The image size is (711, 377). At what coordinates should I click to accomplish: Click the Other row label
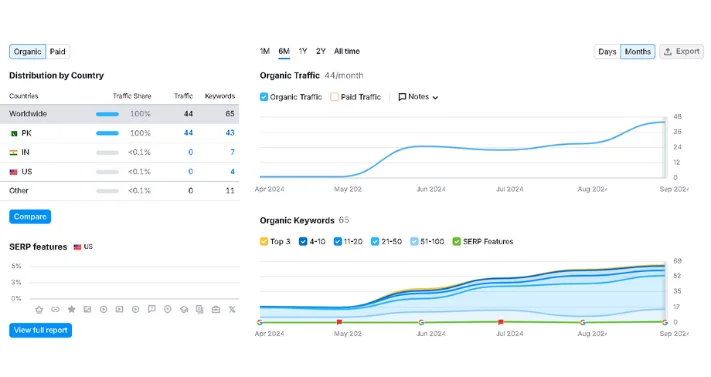19,191
